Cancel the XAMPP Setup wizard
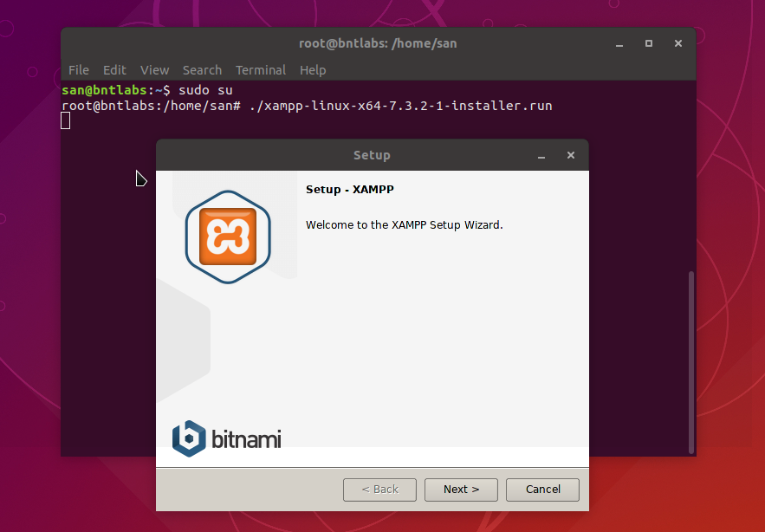 click(x=542, y=489)
